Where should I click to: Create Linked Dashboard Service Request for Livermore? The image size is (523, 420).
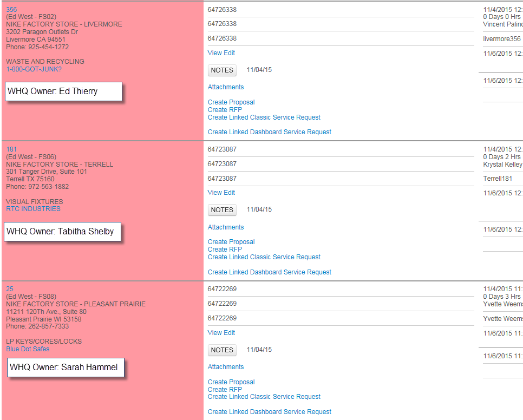[270, 132]
